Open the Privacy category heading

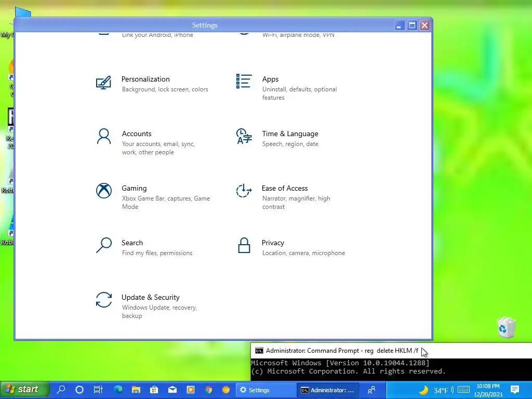click(x=273, y=243)
